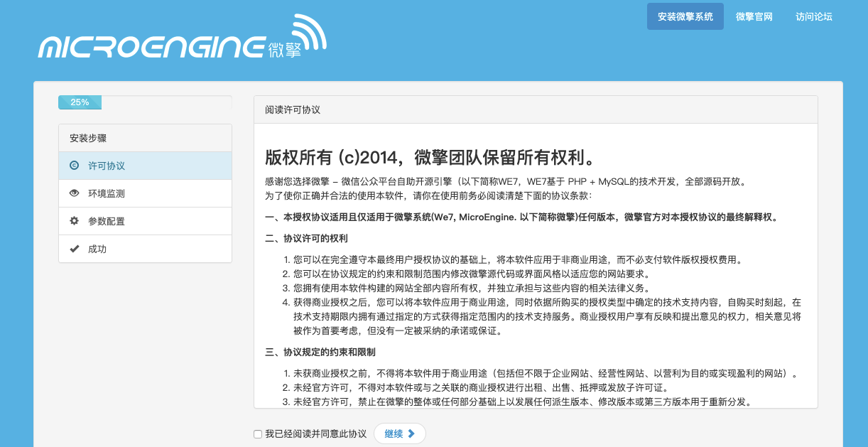868x447 pixels.
Task: Click the item starting 未获商业授权之前
Action: tap(546, 373)
